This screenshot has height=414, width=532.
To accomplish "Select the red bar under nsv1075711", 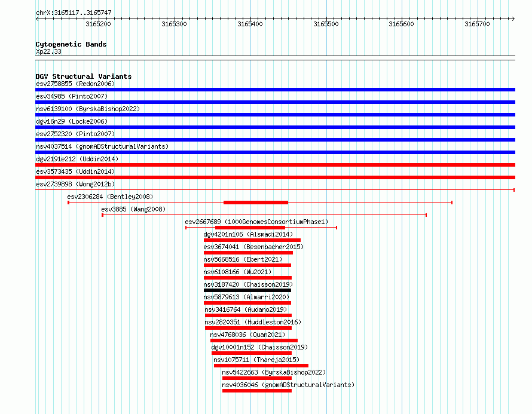I will (x=261, y=366).
